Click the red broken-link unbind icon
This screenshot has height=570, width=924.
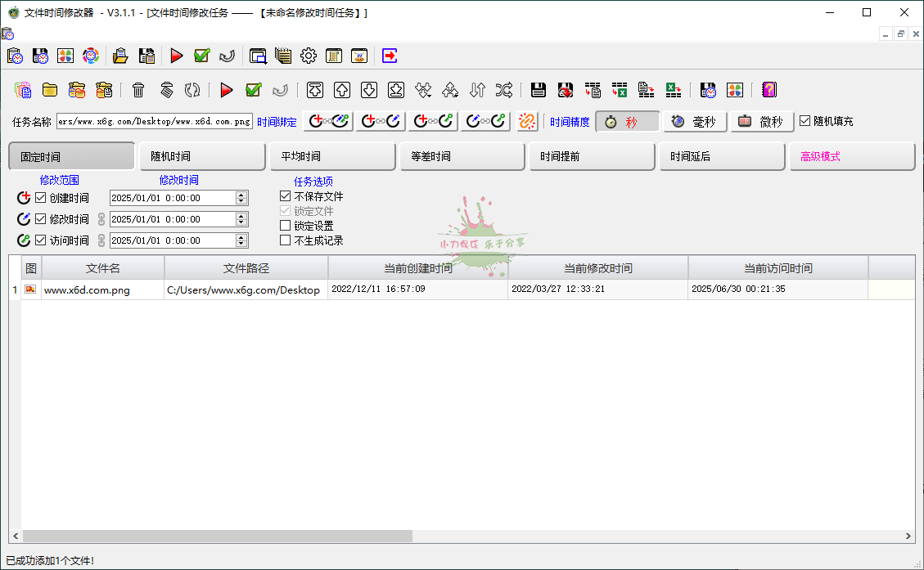(x=526, y=121)
